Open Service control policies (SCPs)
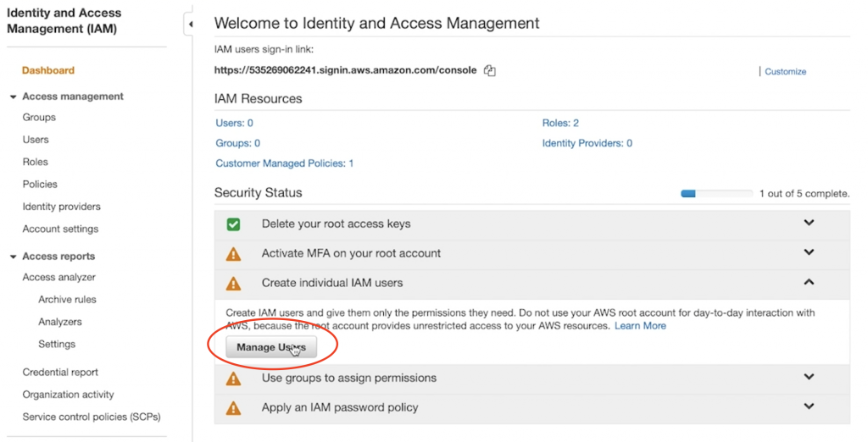The image size is (868, 442). 92,417
